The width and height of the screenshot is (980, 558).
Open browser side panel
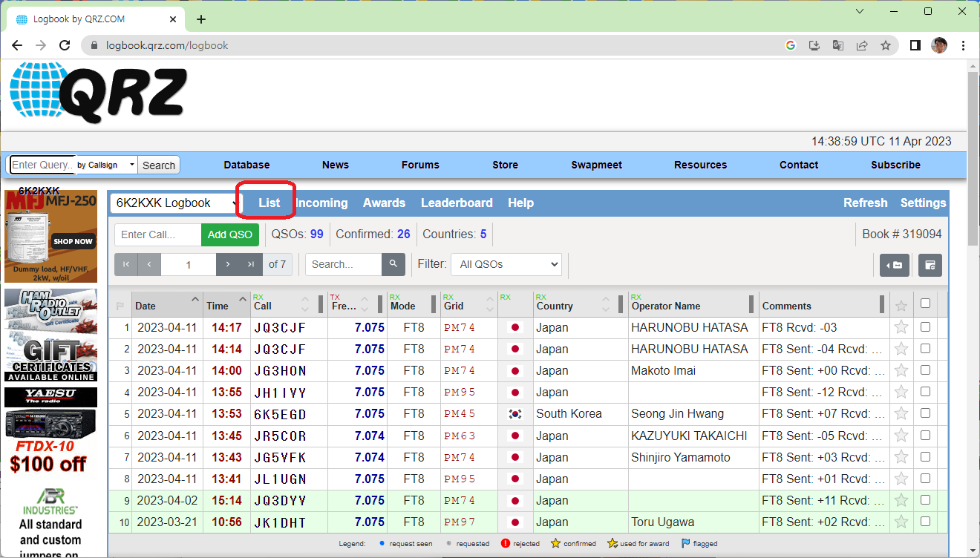pos(915,45)
